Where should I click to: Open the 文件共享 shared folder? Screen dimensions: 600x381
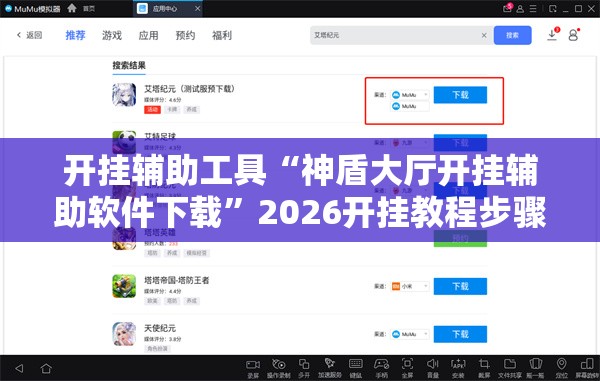click(510, 368)
